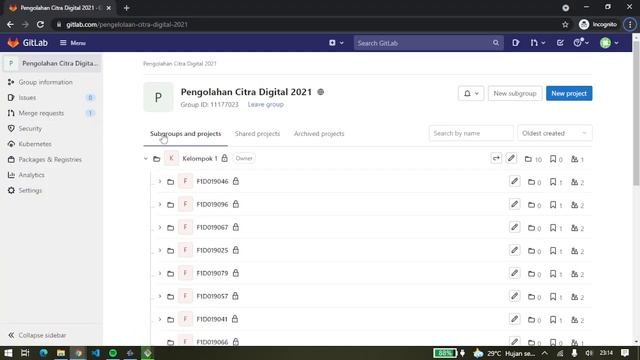Screen dimensions: 640x360
Task: Open F1D019096 subgroup name
Action: [212, 204]
